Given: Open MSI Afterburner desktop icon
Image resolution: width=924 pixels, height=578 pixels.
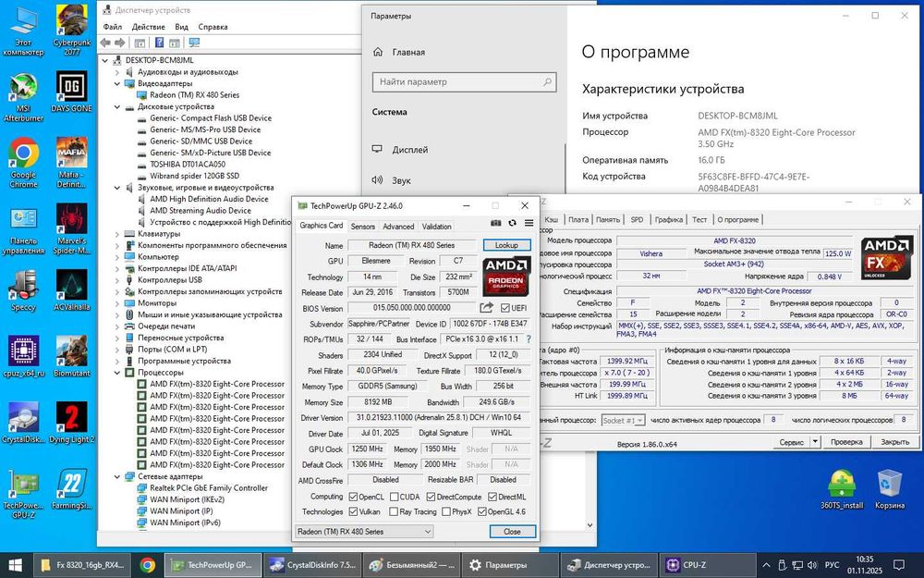Looking at the screenshot, I should (x=24, y=97).
